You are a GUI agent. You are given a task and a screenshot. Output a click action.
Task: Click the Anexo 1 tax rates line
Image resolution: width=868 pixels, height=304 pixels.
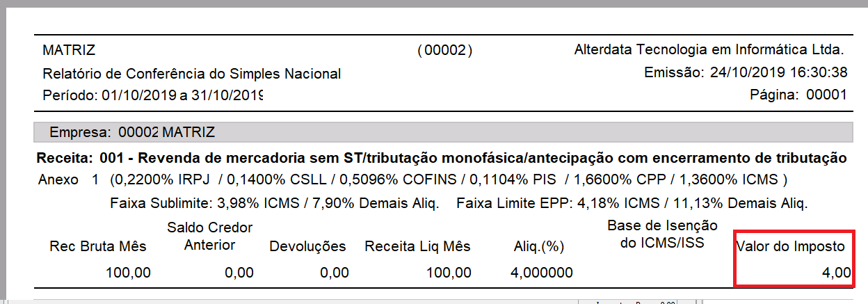tap(412, 180)
